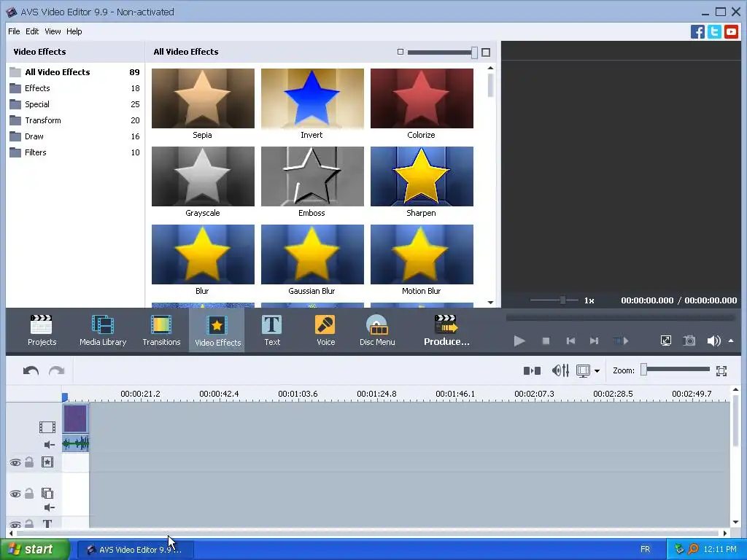747x560 pixels.
Task: Expand the volume control arrow
Action: tap(731, 341)
